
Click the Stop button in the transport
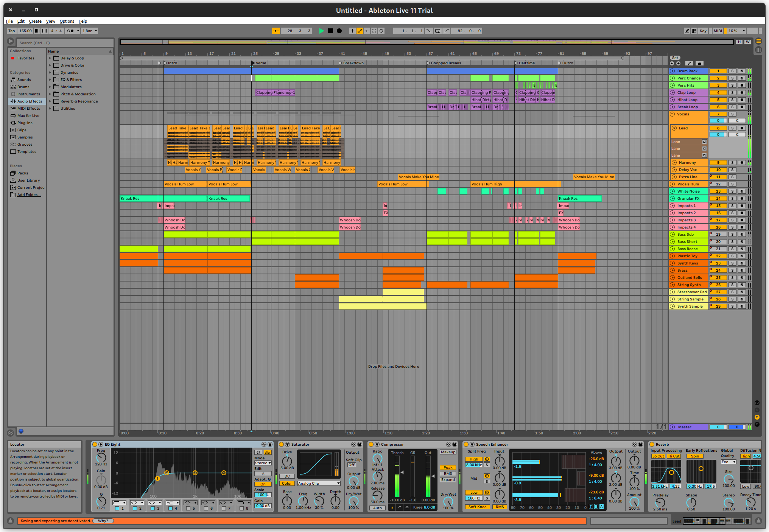pos(330,31)
